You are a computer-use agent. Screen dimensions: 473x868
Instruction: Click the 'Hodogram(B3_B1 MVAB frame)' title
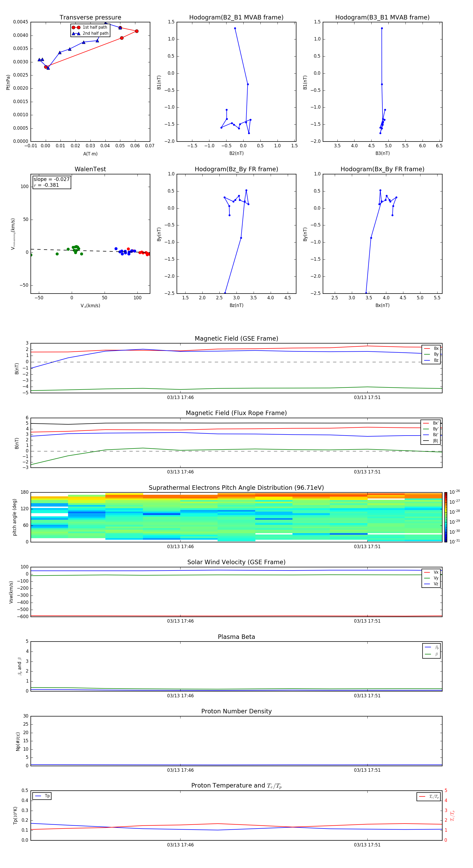click(382, 18)
